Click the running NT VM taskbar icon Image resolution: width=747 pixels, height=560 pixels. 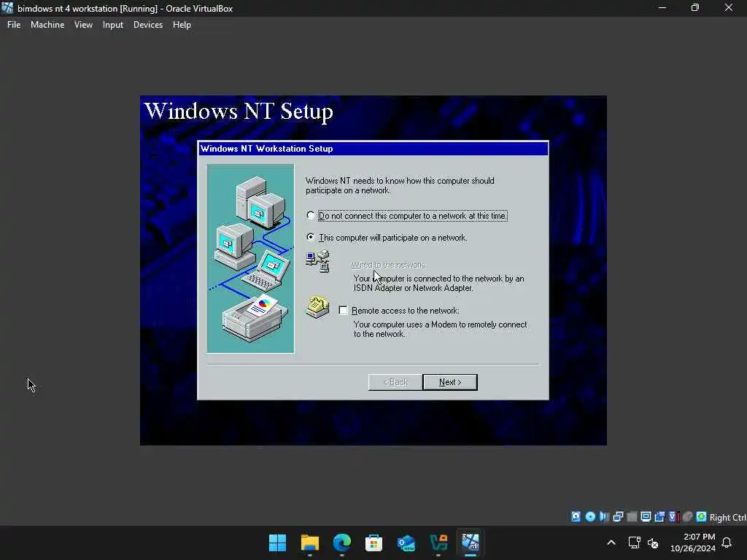pos(471,542)
